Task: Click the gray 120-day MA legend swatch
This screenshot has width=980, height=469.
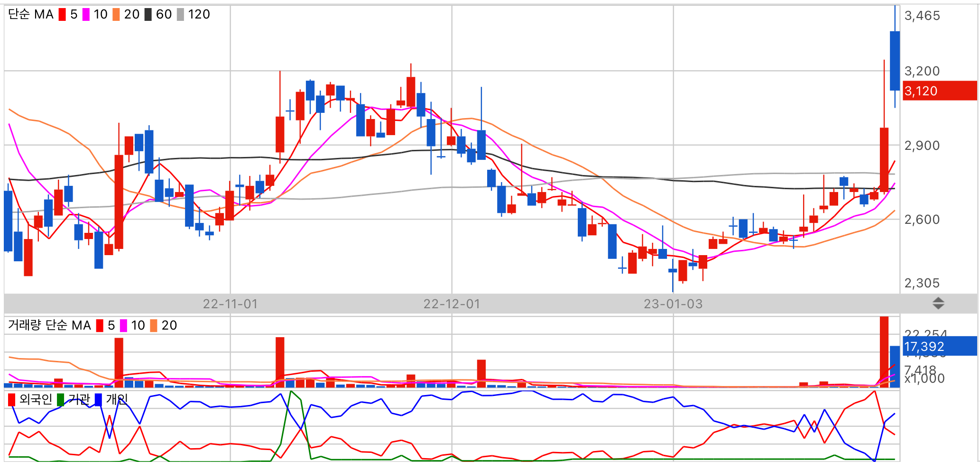Action: pos(180,15)
